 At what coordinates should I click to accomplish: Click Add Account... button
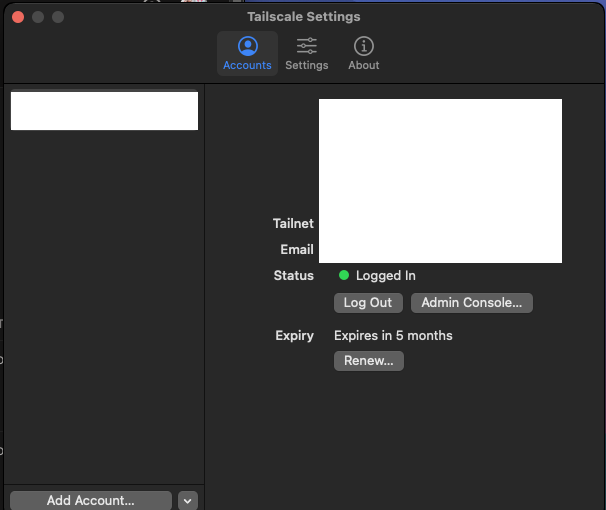pos(91,500)
